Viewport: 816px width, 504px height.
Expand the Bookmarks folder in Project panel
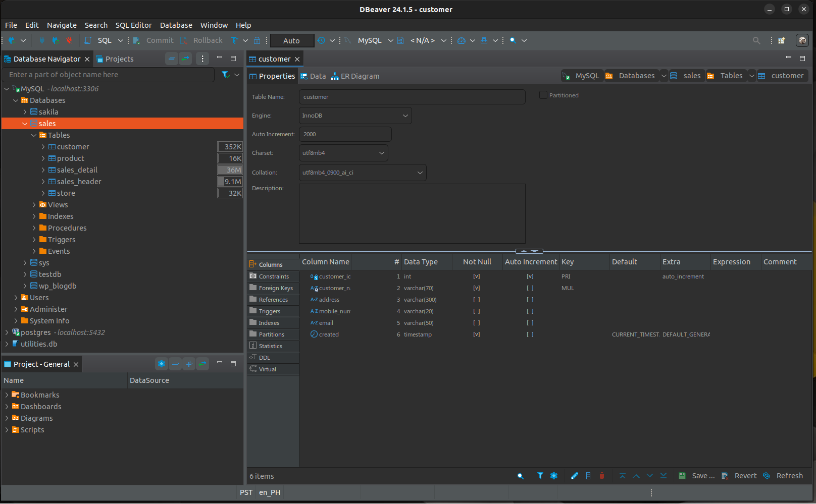[7, 395]
